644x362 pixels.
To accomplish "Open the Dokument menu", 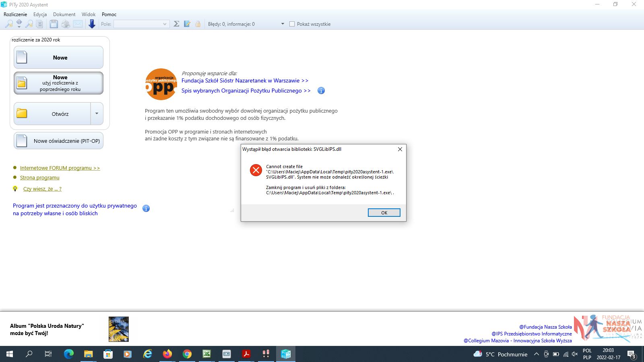I will (x=64, y=14).
